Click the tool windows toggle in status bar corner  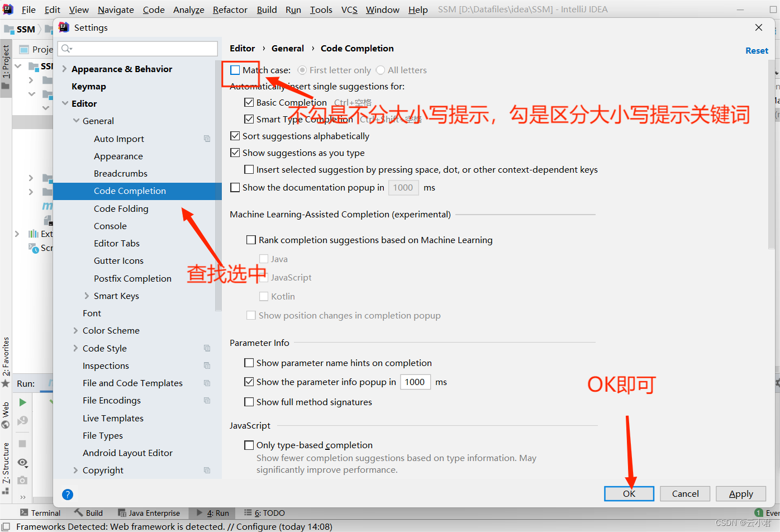coord(6,526)
